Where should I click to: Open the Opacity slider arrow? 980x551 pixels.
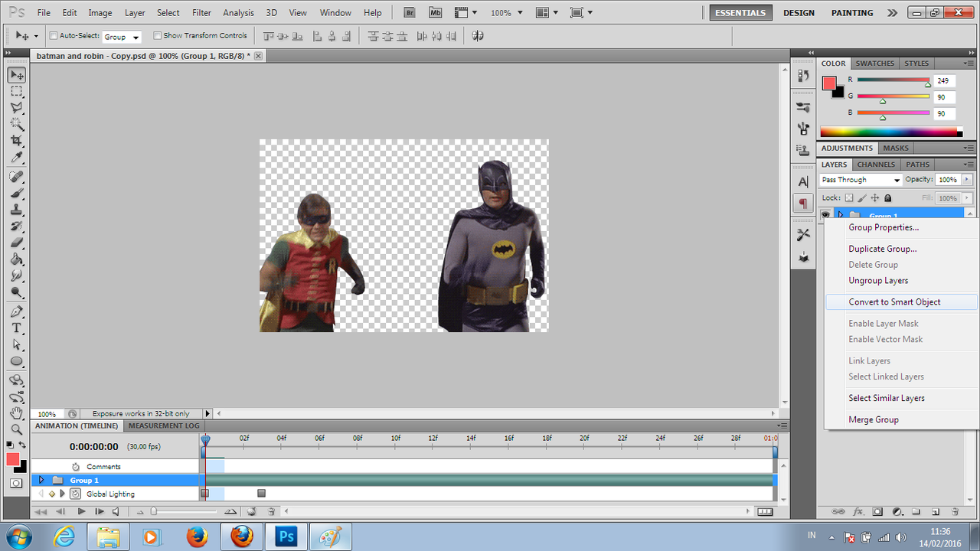[x=967, y=180]
